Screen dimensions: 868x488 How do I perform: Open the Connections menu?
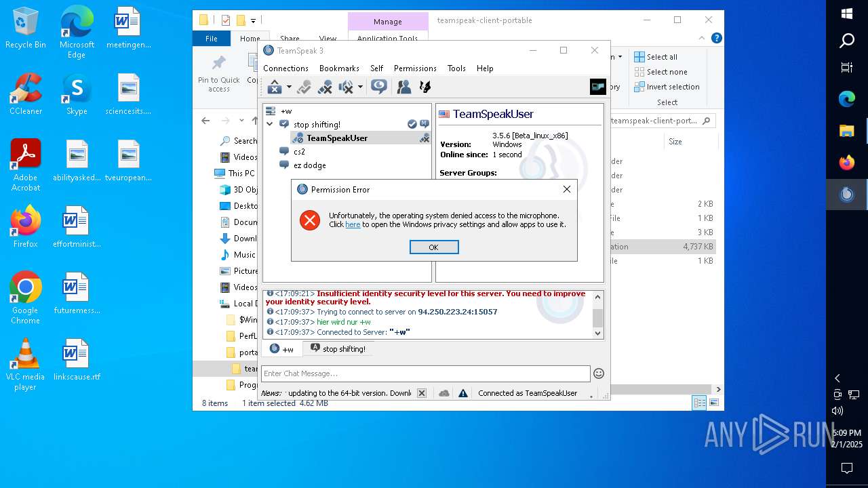(x=285, y=68)
